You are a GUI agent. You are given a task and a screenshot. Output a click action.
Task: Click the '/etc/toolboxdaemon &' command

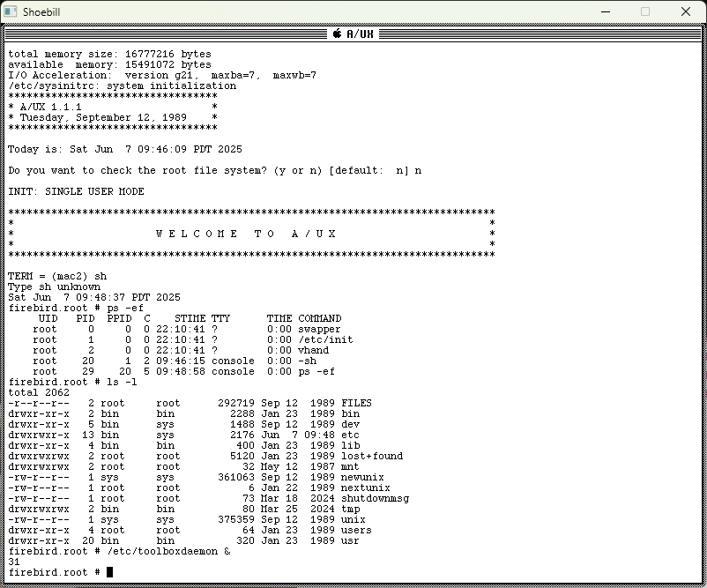[x=168, y=552]
